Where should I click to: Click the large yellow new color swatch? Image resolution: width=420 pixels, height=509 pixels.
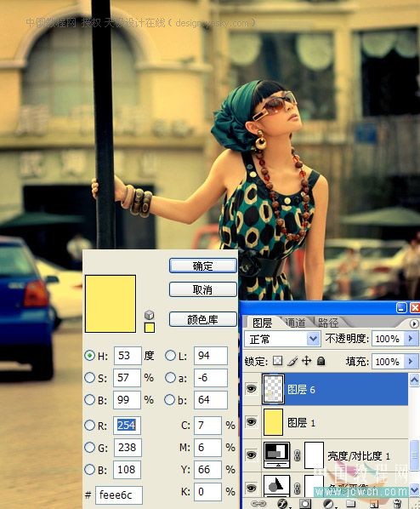[x=111, y=304]
